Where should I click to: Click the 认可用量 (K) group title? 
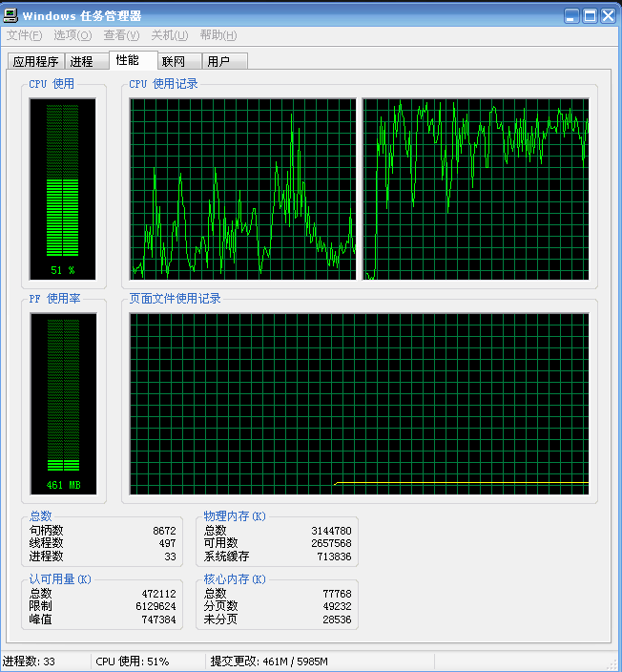60,579
